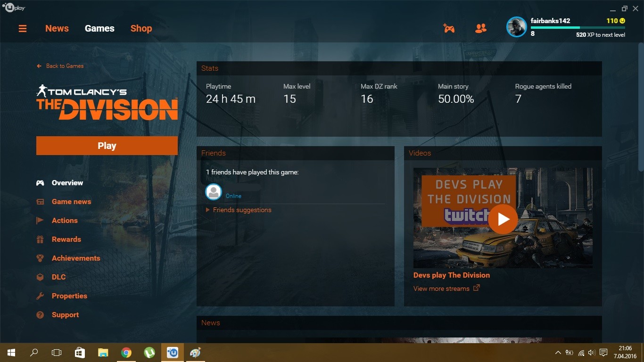Screen dimensions: 644x362
Task: Open Properties section
Action: 69,296
